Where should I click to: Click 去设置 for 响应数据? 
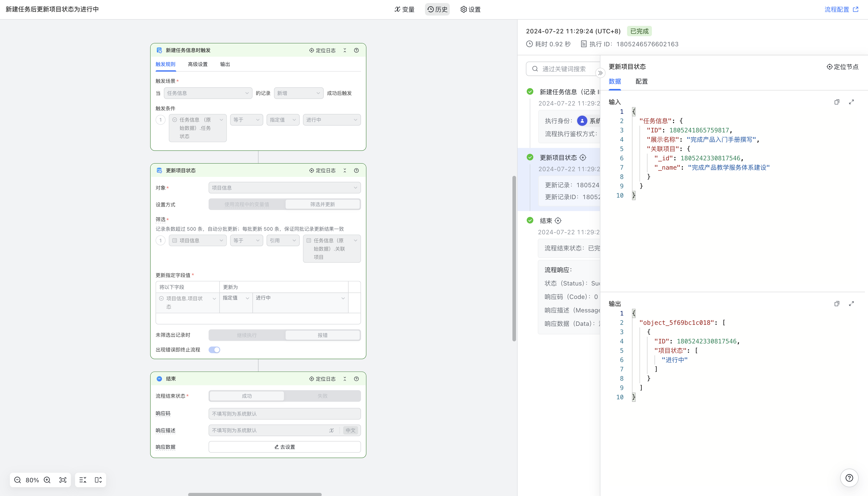[285, 447]
